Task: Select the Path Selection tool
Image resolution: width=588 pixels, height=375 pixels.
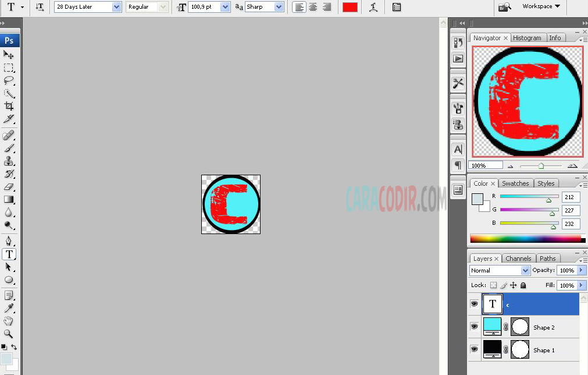Action: coord(8,267)
